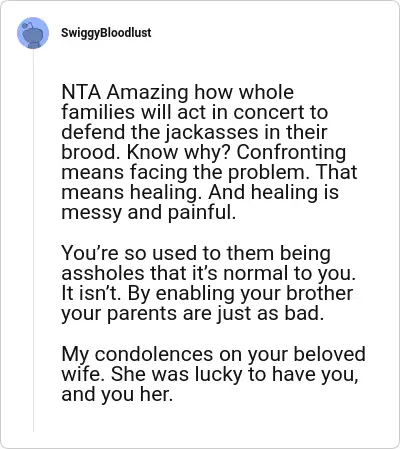Click the word "Amazing" in the first line
This screenshot has width=400, height=449.
(148, 92)
